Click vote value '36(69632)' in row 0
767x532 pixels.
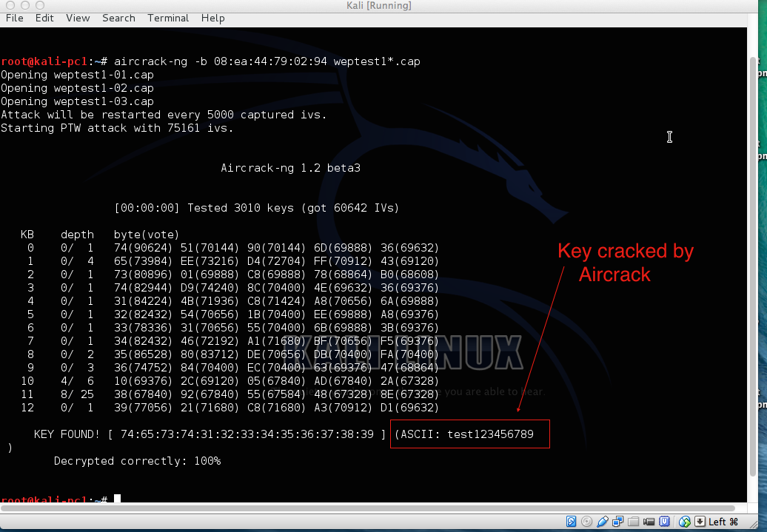[410, 248]
